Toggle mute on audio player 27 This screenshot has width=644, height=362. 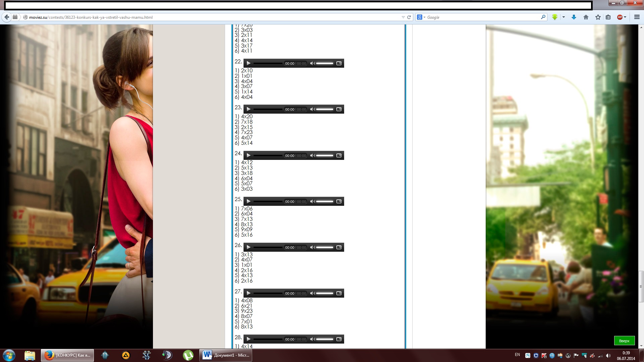tap(312, 293)
